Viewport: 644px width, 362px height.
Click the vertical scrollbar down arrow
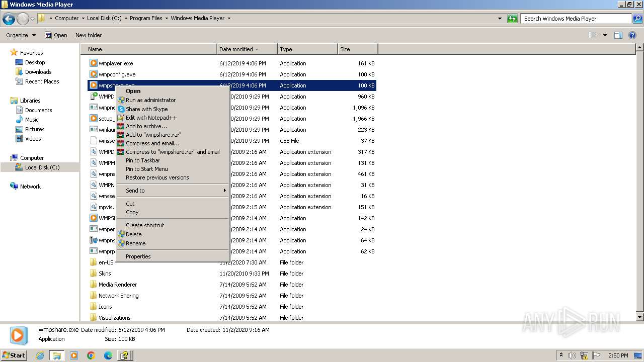click(639, 317)
